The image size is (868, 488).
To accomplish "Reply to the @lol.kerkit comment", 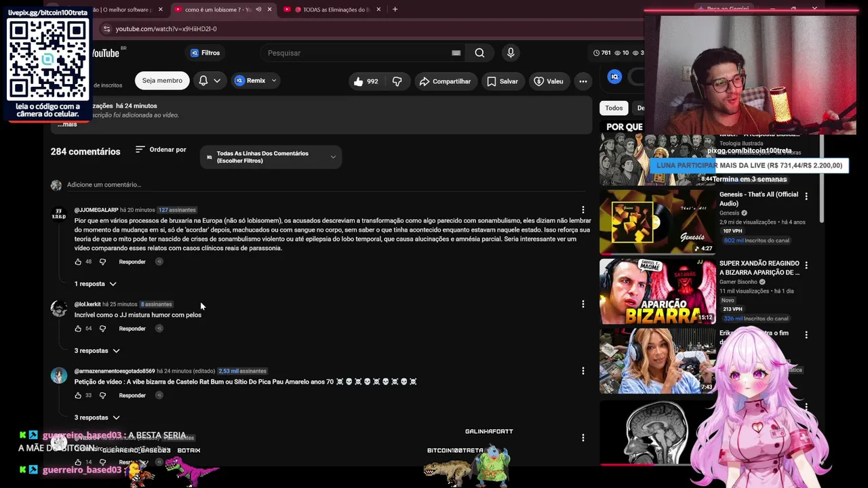I will [132, 329].
